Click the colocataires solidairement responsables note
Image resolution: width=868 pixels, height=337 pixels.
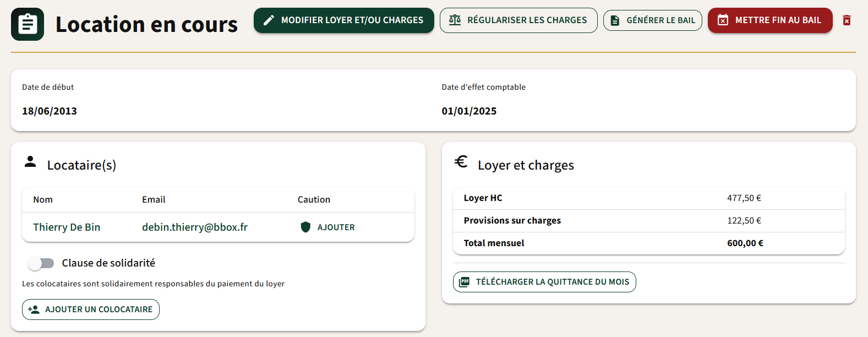(153, 284)
